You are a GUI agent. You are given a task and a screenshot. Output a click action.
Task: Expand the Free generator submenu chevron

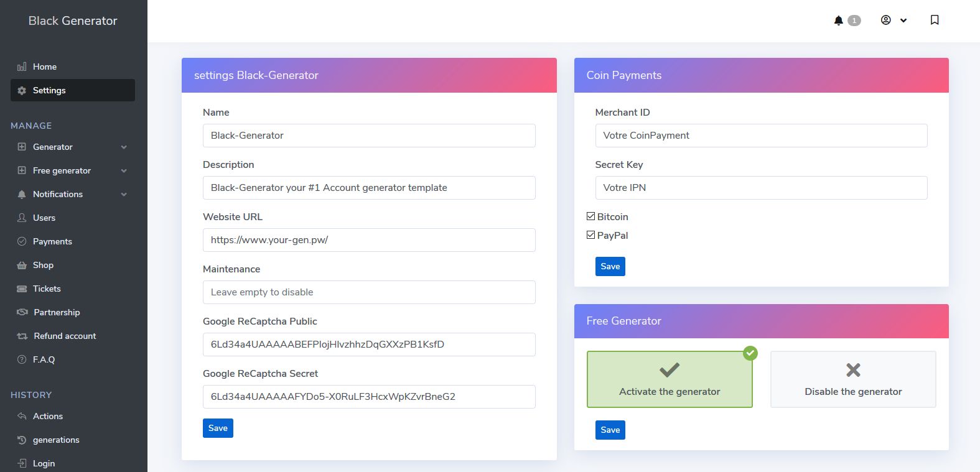(x=124, y=171)
